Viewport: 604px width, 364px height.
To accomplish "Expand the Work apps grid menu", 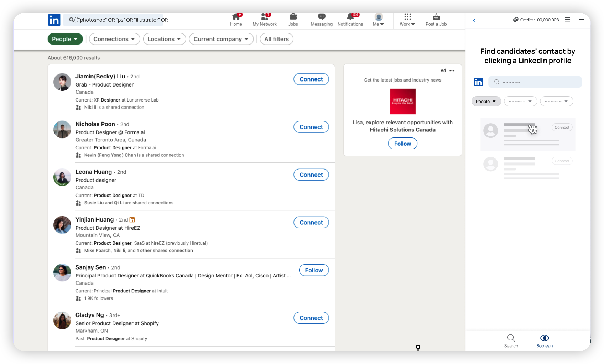I will pyautogui.click(x=407, y=17).
